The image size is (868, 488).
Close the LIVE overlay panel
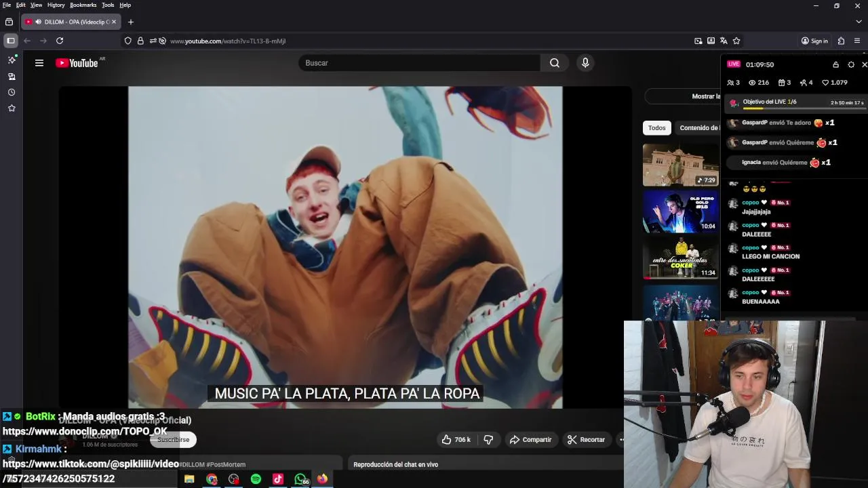(865, 64)
